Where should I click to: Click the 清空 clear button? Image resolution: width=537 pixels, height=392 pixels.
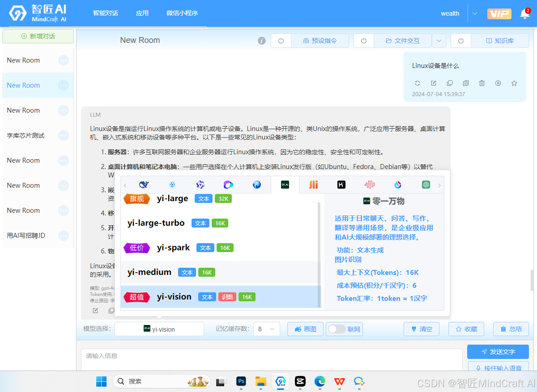click(x=422, y=329)
